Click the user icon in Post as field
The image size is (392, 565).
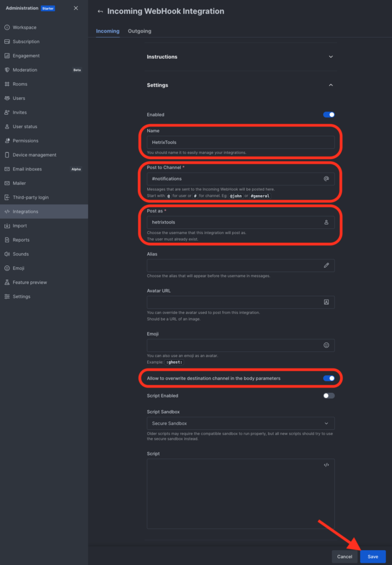(326, 222)
